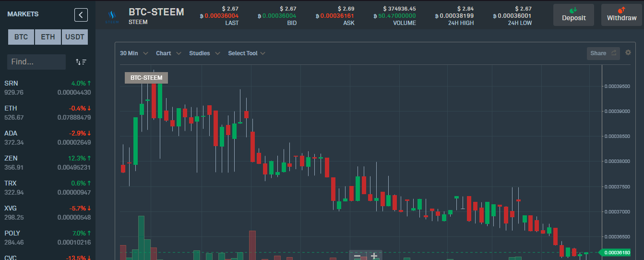
Task: Click XVG's -5.7% change value
Action: [78, 208]
